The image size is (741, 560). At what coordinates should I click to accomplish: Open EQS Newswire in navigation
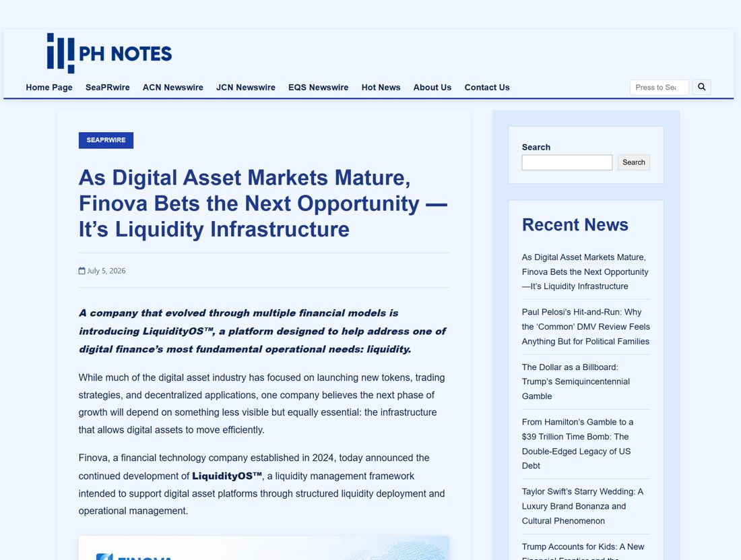coord(318,88)
